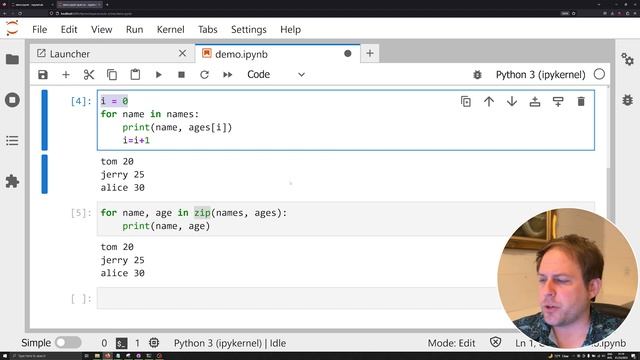Open the Edit menu
This screenshot has width=640, height=360.
pos(69,29)
